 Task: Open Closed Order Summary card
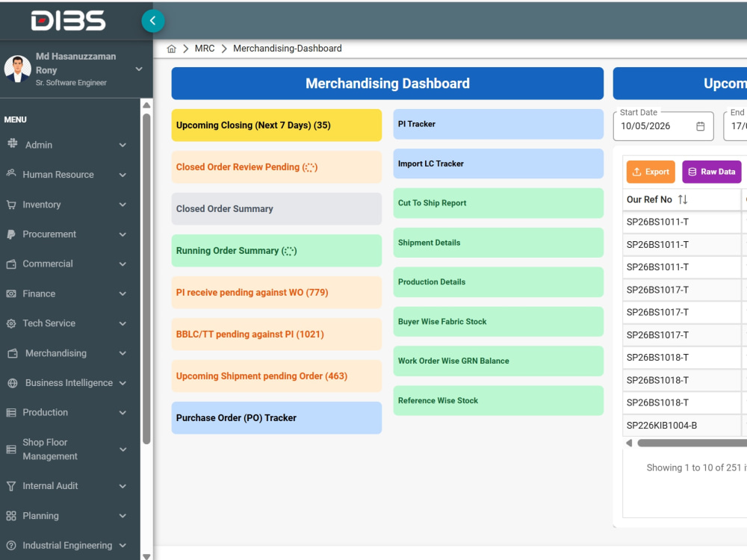click(x=276, y=208)
